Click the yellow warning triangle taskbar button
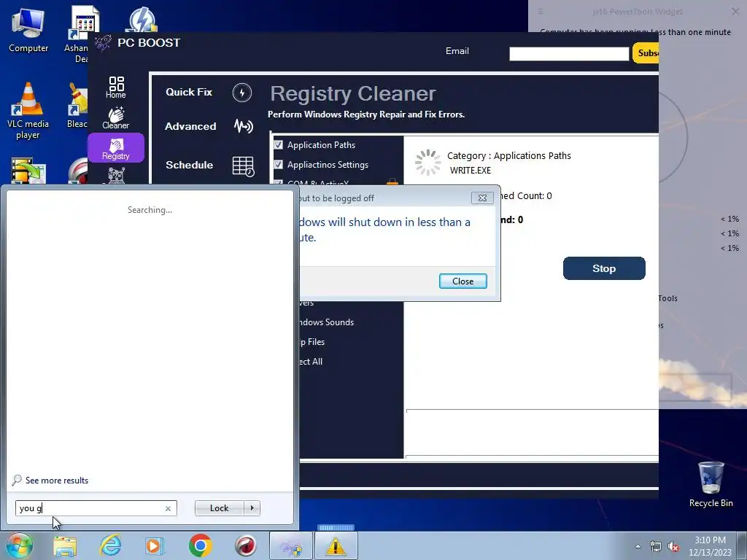Viewport: 747px width, 560px height. click(336, 545)
